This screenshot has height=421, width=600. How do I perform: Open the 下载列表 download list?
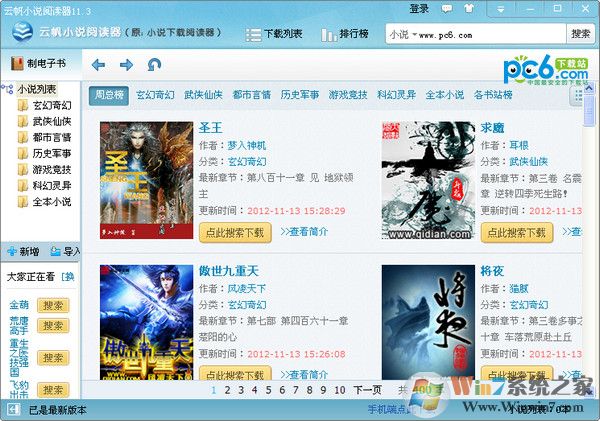[x=274, y=34]
